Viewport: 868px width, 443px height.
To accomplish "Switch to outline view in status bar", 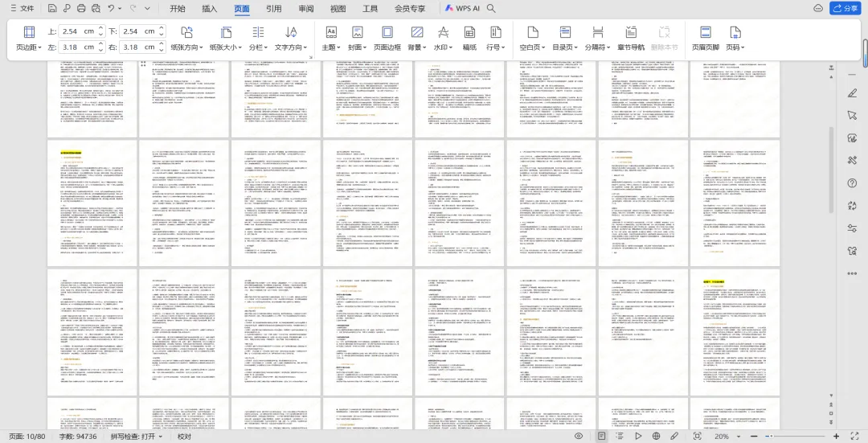I will pos(620,437).
